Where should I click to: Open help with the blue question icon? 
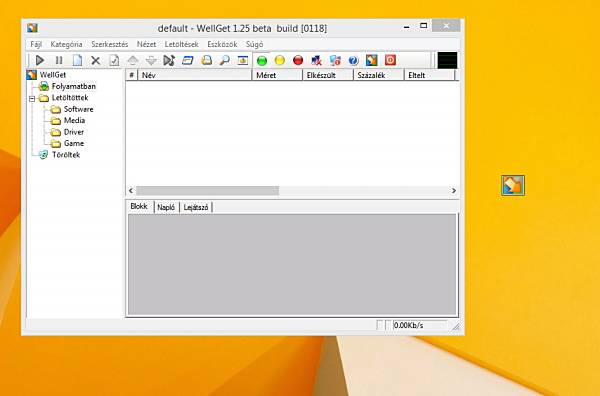point(353,60)
